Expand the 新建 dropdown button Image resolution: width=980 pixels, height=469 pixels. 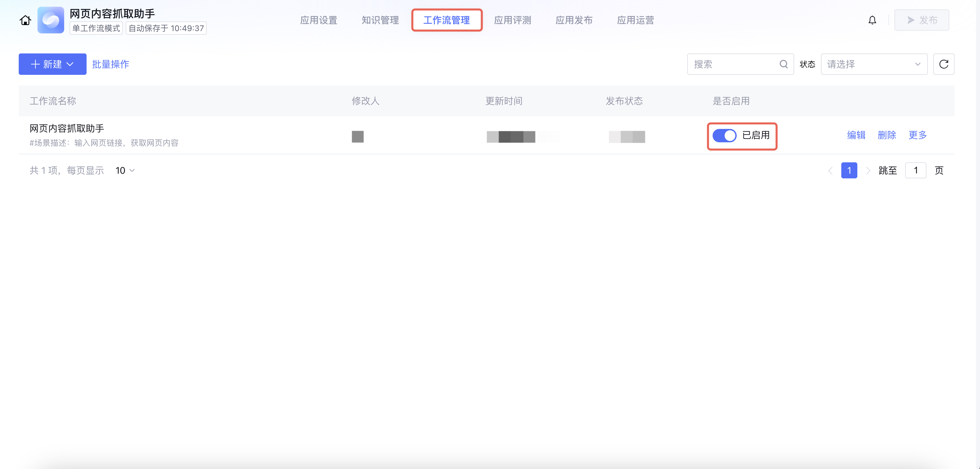coord(52,64)
